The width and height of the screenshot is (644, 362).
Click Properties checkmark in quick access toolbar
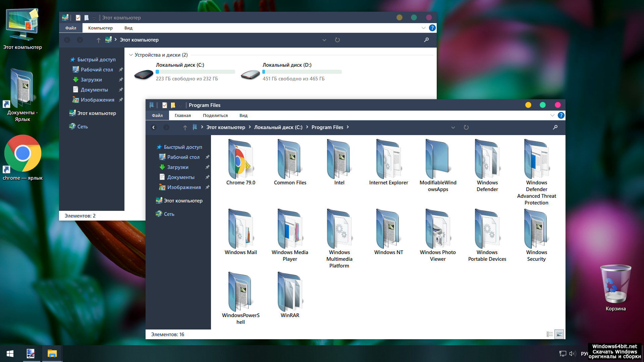click(x=164, y=105)
